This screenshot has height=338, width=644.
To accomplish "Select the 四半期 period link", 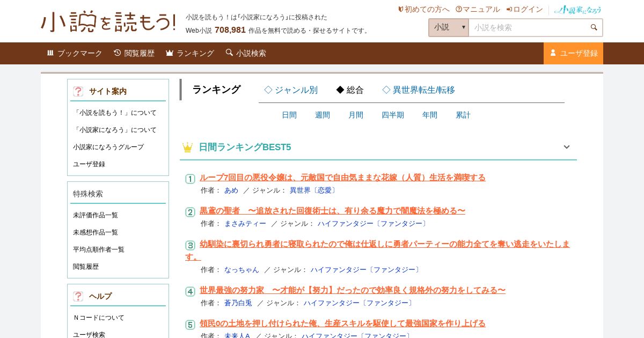I will click(x=393, y=115).
